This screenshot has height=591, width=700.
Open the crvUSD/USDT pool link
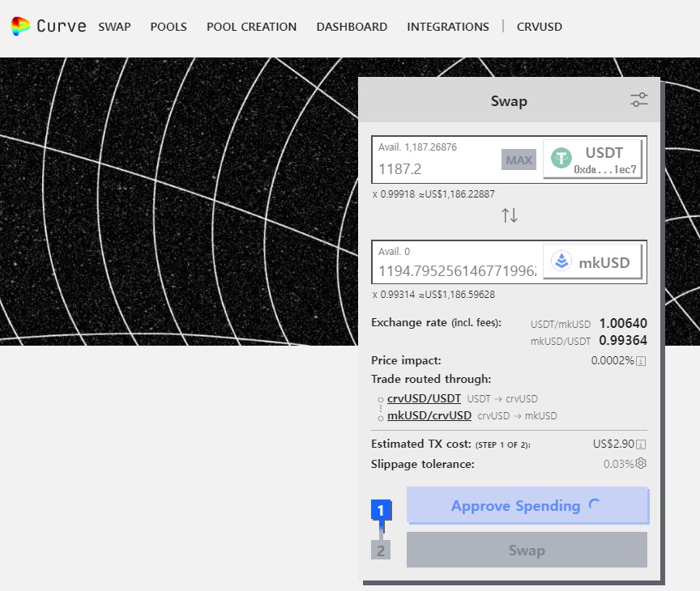click(424, 398)
